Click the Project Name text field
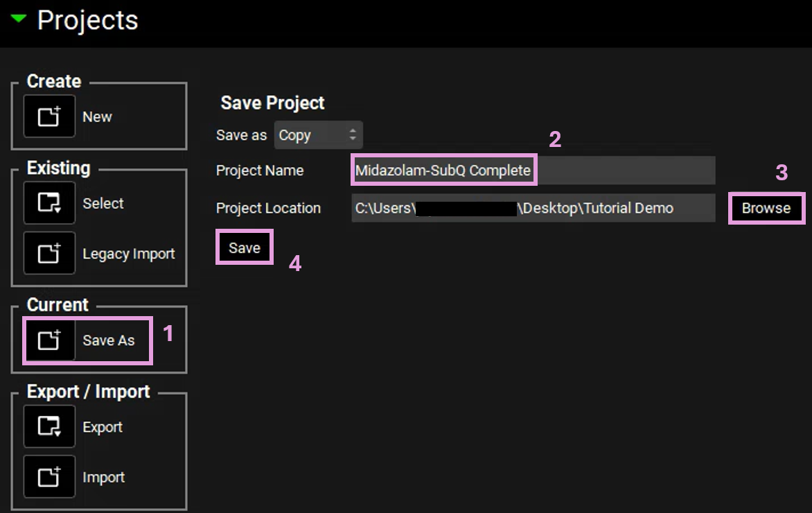 point(532,171)
